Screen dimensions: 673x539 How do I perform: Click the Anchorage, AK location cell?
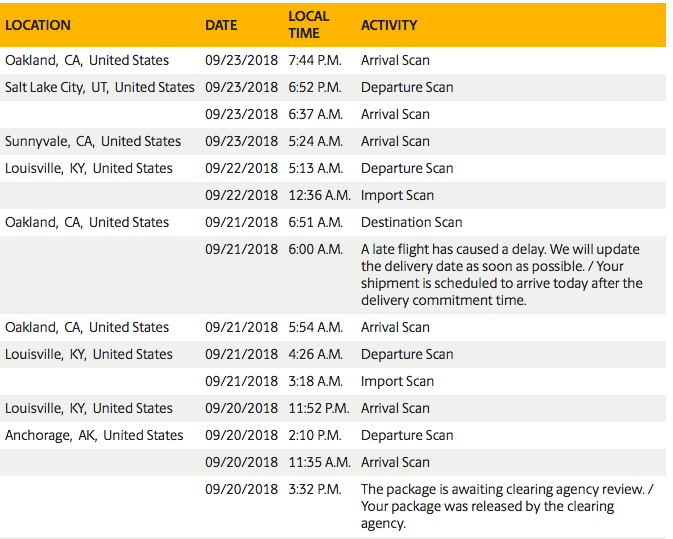(94, 436)
